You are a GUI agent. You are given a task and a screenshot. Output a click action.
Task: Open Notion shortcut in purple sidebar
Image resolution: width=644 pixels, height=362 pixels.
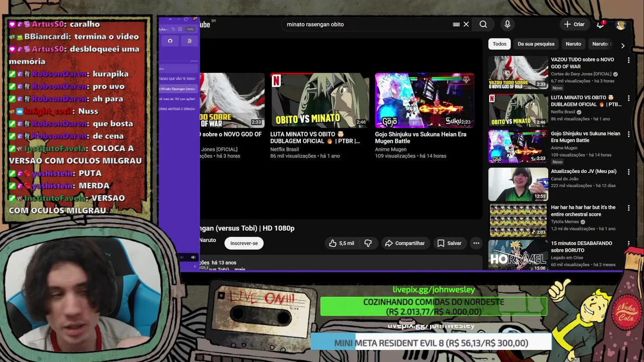pos(189,41)
